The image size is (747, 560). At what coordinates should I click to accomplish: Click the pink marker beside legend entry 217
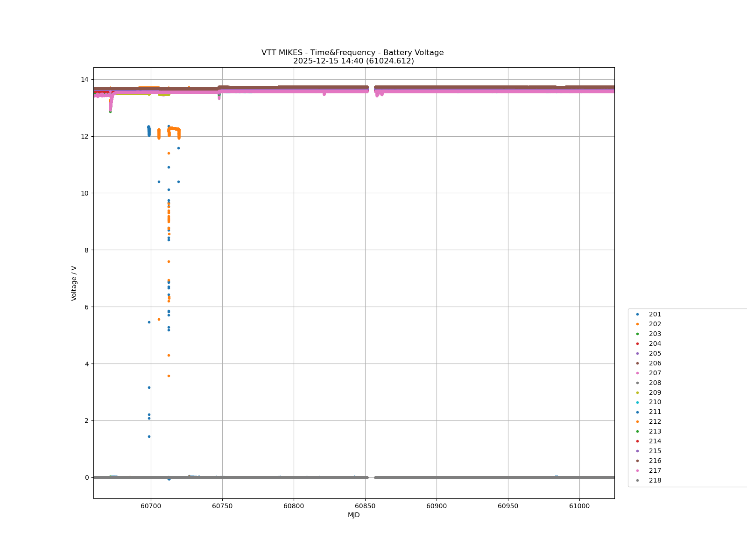coord(637,470)
